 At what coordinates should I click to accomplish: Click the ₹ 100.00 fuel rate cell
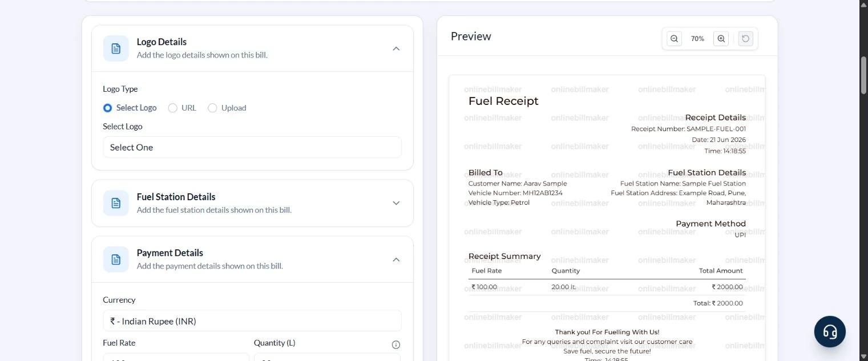[485, 287]
